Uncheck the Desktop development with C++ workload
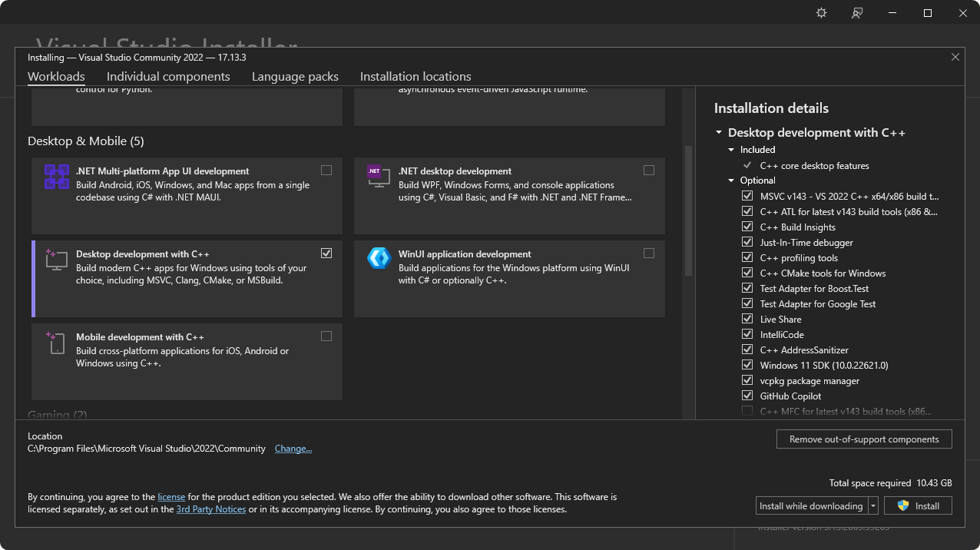Viewport: 980px width, 550px height. pyautogui.click(x=326, y=253)
